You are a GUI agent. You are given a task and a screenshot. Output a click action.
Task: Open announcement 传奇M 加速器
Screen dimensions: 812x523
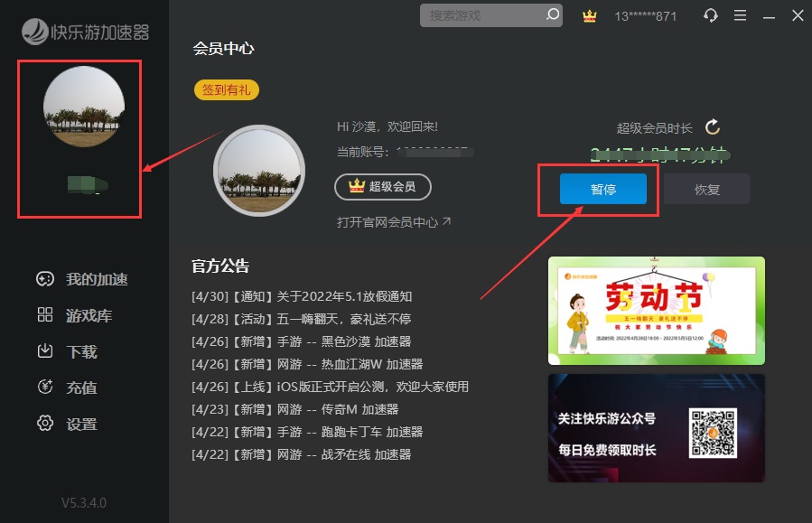(295, 409)
